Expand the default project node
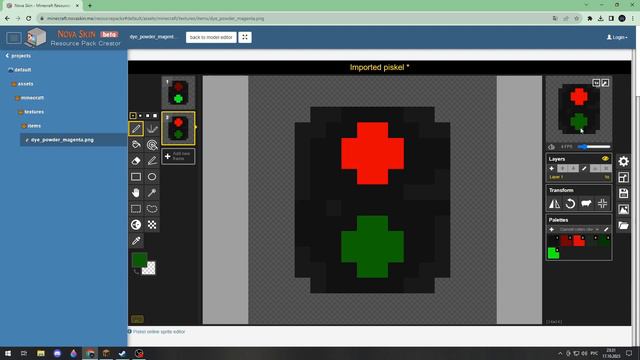The width and height of the screenshot is (640, 360). [x=20, y=70]
